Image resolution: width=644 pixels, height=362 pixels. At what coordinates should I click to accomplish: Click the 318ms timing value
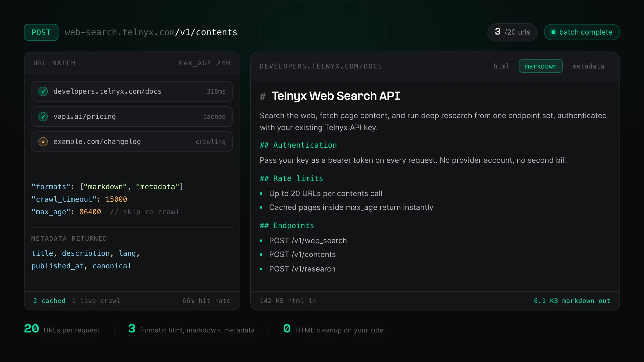216,91
